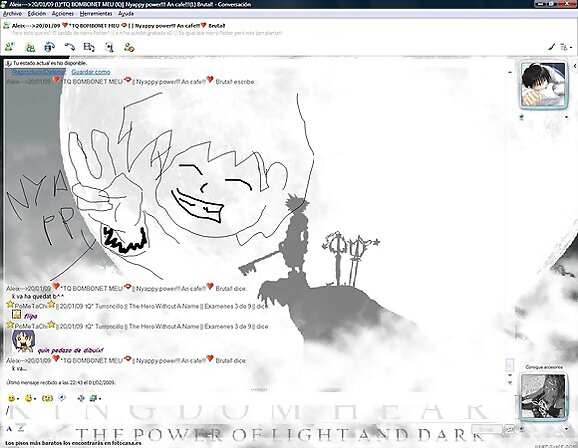Open the color scheme paintbrush icon
Screen dimensions: 578x448
click(x=552, y=47)
